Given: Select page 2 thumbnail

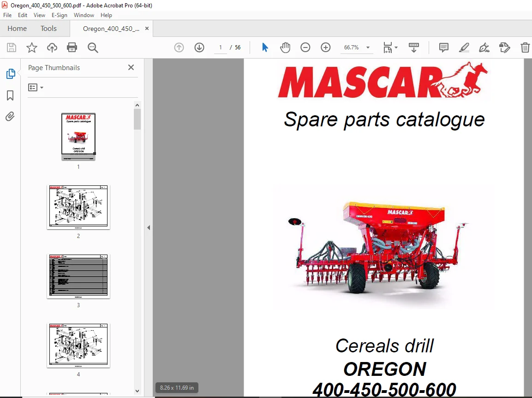Looking at the screenshot, I should coord(78,207).
